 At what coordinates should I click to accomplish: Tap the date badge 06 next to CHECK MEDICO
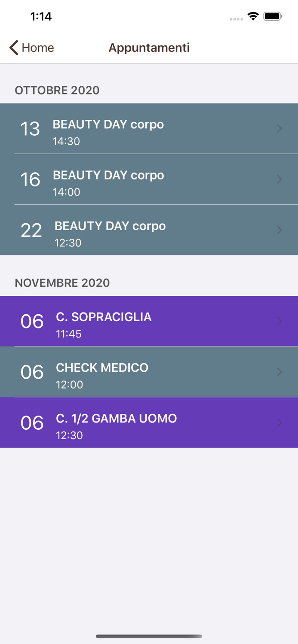click(31, 372)
